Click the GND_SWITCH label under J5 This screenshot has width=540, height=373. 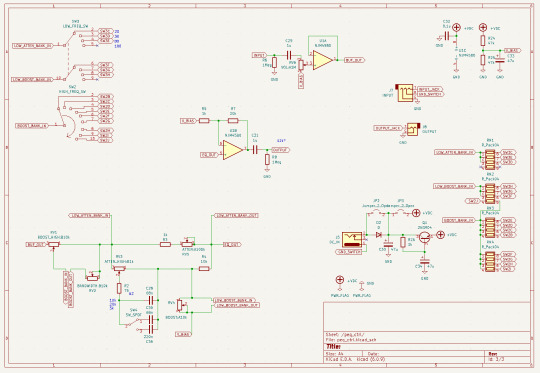[349, 252]
